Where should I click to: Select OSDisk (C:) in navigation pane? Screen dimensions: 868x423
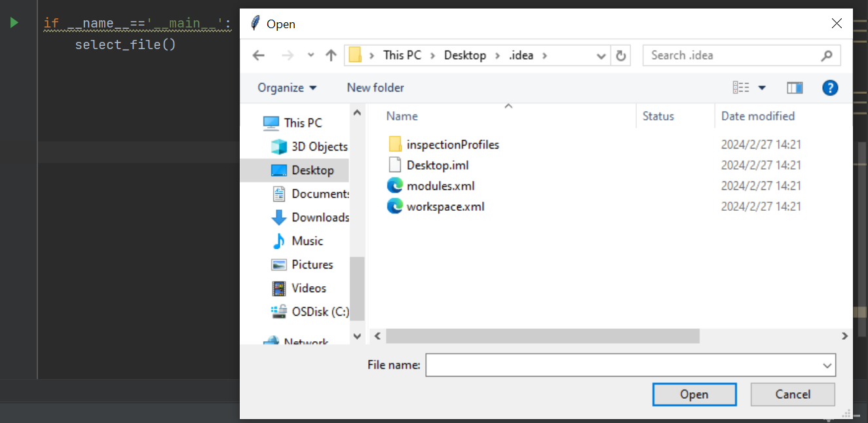coord(320,312)
